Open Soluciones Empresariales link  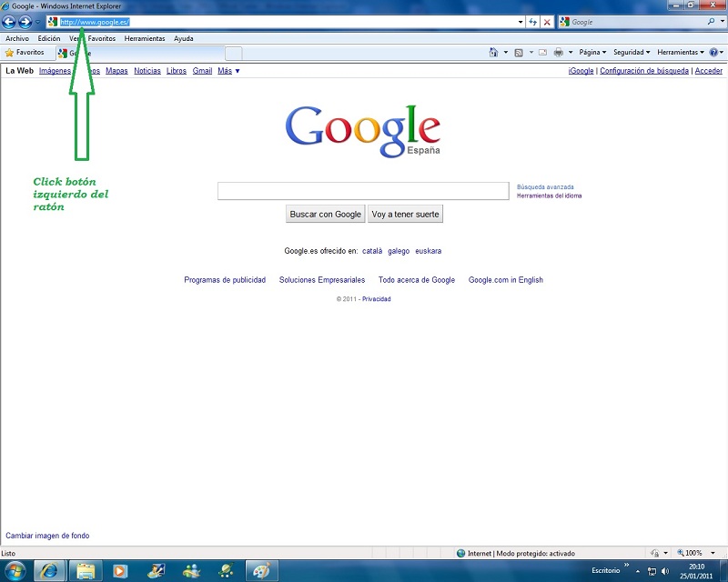pyautogui.click(x=322, y=280)
